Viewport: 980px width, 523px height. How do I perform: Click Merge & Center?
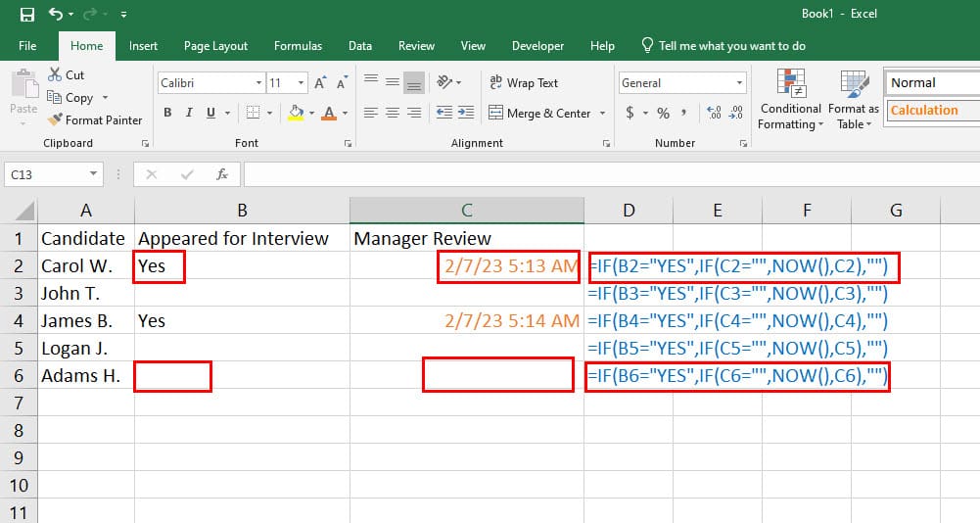point(540,114)
